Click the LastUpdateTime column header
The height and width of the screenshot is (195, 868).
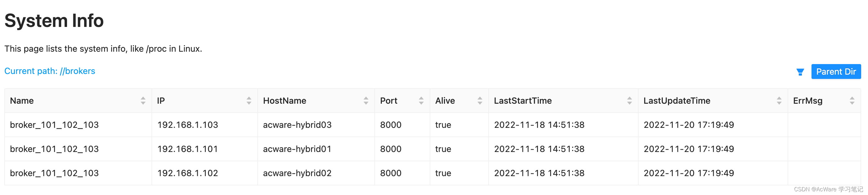[676, 101]
